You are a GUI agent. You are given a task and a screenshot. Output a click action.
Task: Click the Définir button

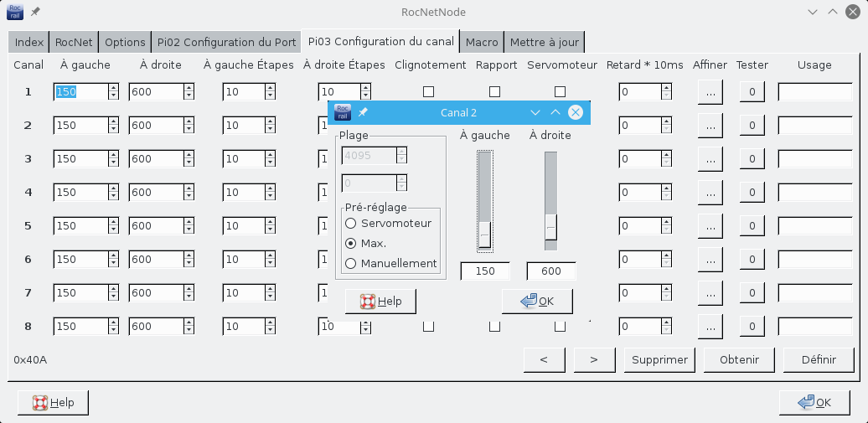818,359
